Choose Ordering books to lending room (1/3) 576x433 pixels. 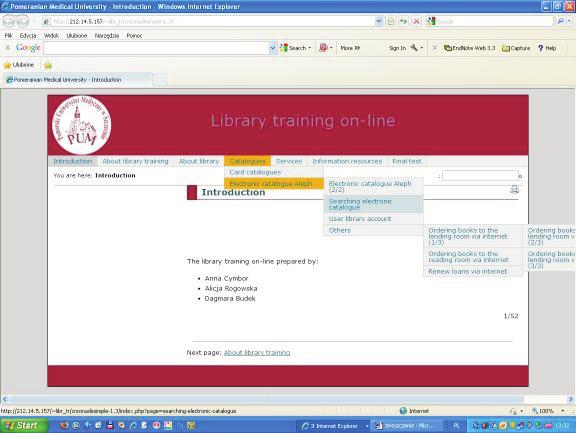pyautogui.click(x=472, y=236)
